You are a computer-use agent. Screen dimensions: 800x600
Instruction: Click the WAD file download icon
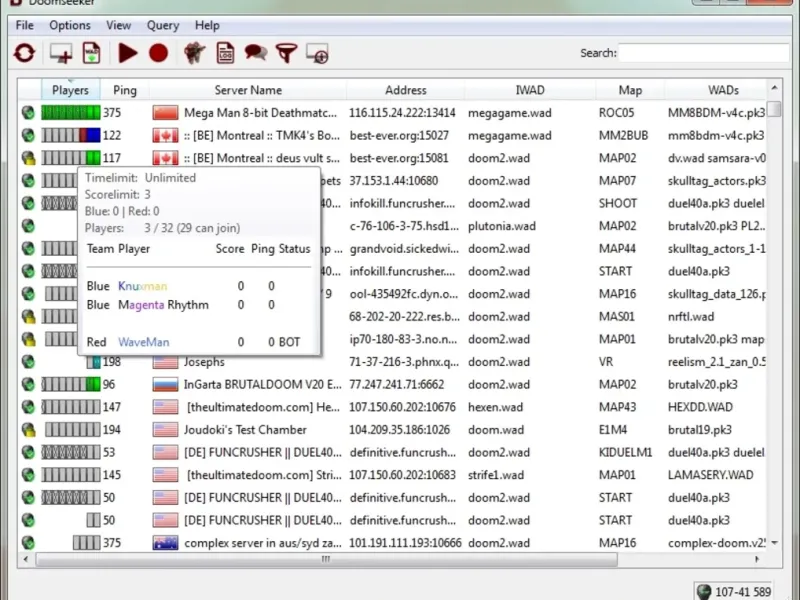[x=91, y=53]
